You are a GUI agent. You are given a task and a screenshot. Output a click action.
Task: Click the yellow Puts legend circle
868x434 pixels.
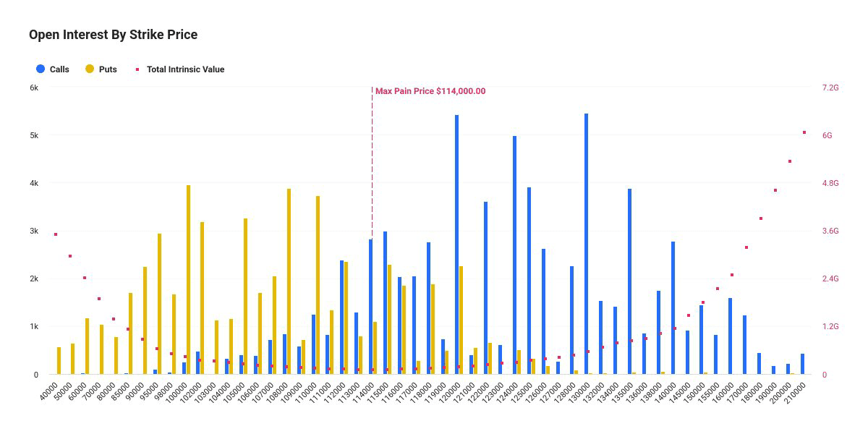(90, 69)
